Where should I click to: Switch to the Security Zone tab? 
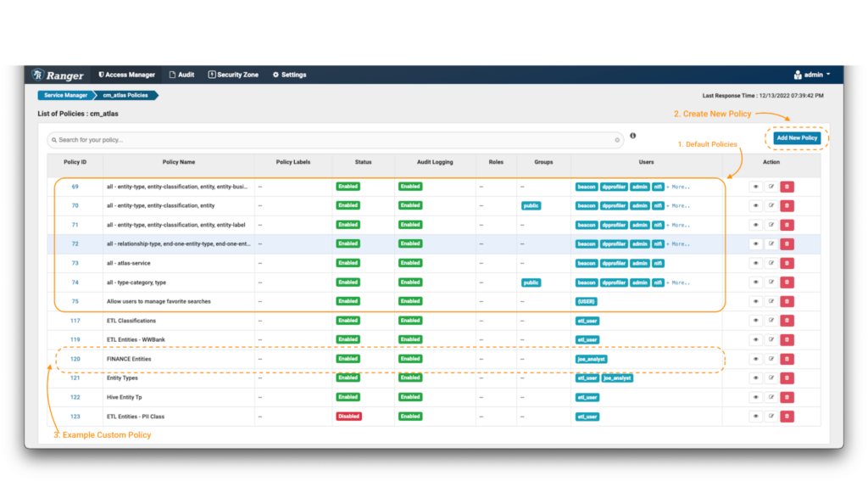[233, 75]
